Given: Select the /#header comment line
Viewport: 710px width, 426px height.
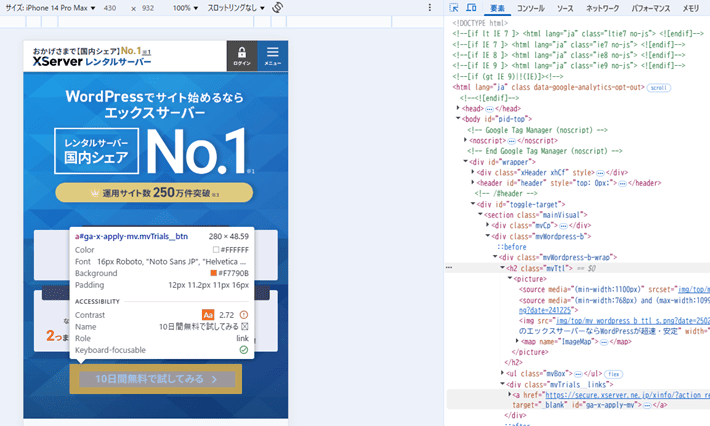Looking at the screenshot, I should 505,193.
